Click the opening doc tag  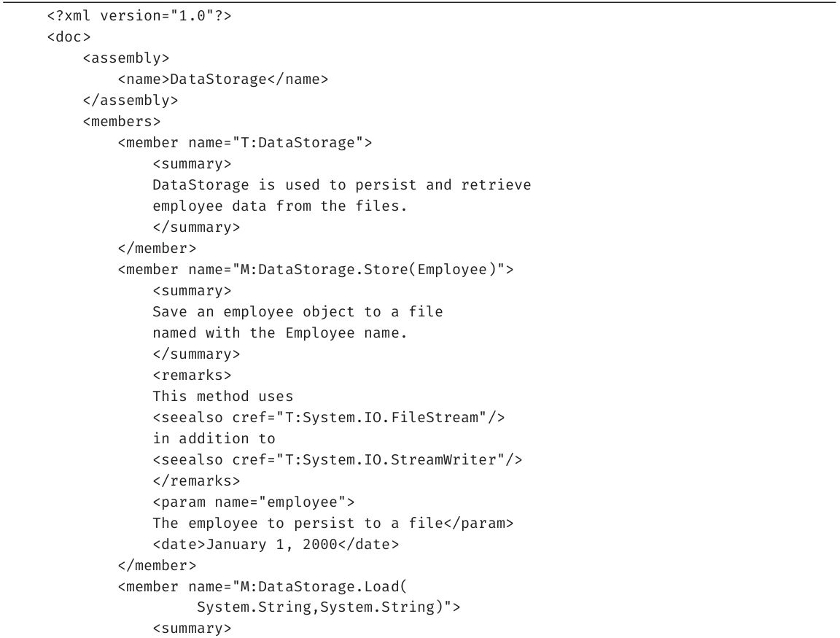pyautogui.click(x=69, y=36)
